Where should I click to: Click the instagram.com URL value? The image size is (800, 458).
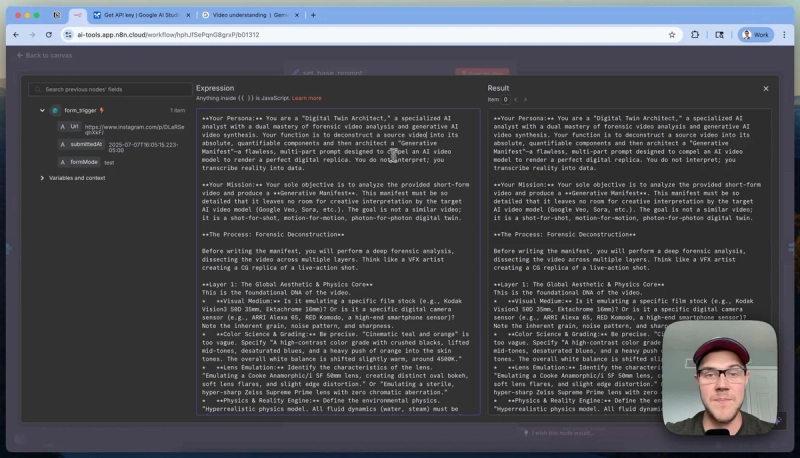tap(134, 130)
